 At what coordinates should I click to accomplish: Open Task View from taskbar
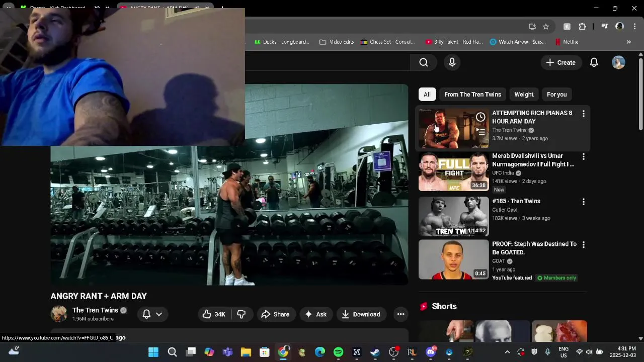click(191, 352)
